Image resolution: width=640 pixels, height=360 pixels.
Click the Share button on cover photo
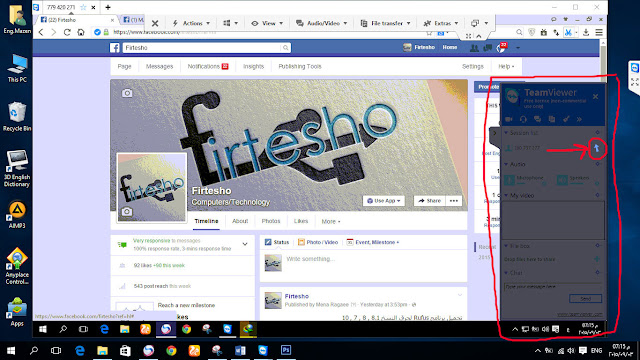429,201
